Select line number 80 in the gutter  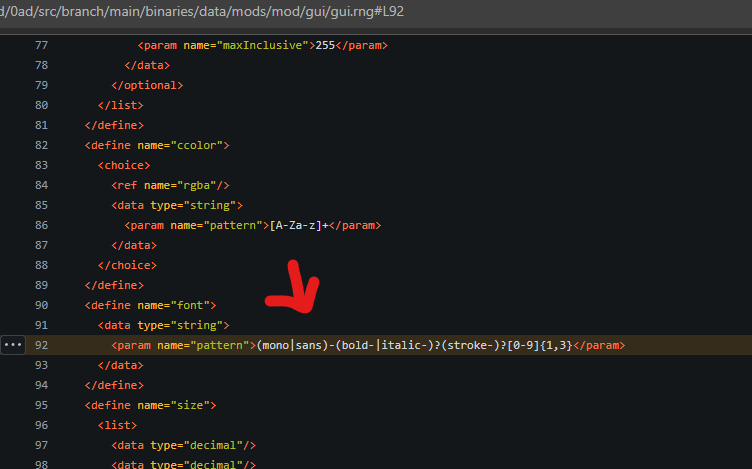coord(41,105)
